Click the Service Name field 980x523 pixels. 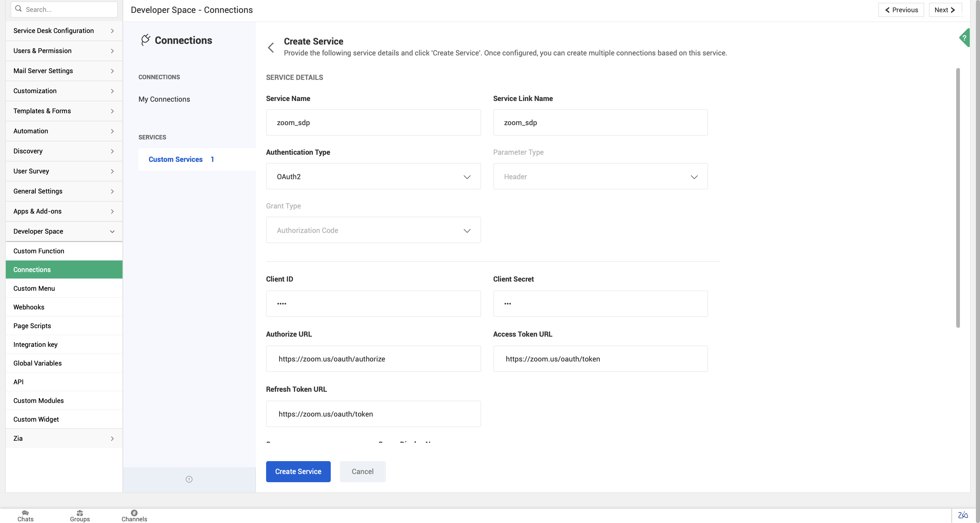point(373,122)
